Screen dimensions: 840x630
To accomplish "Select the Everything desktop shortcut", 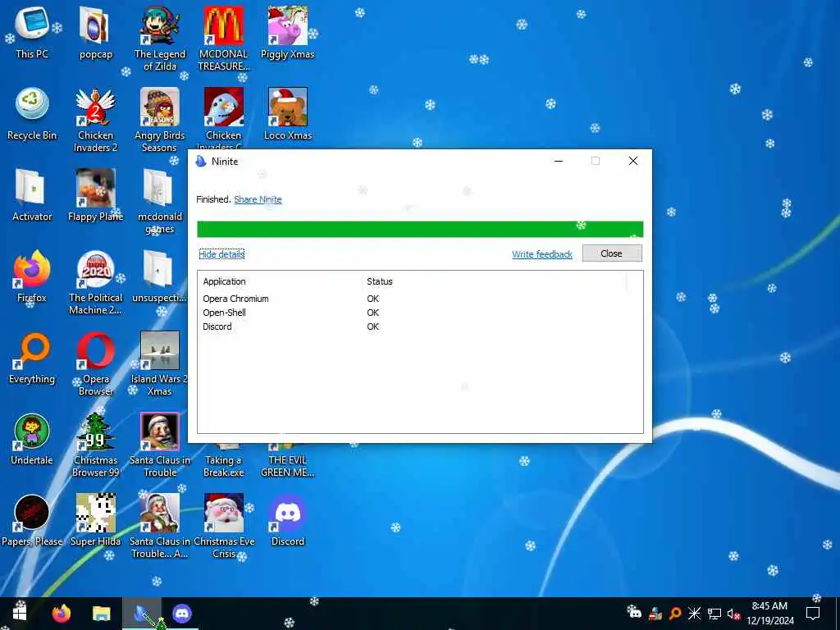I will pos(32,358).
